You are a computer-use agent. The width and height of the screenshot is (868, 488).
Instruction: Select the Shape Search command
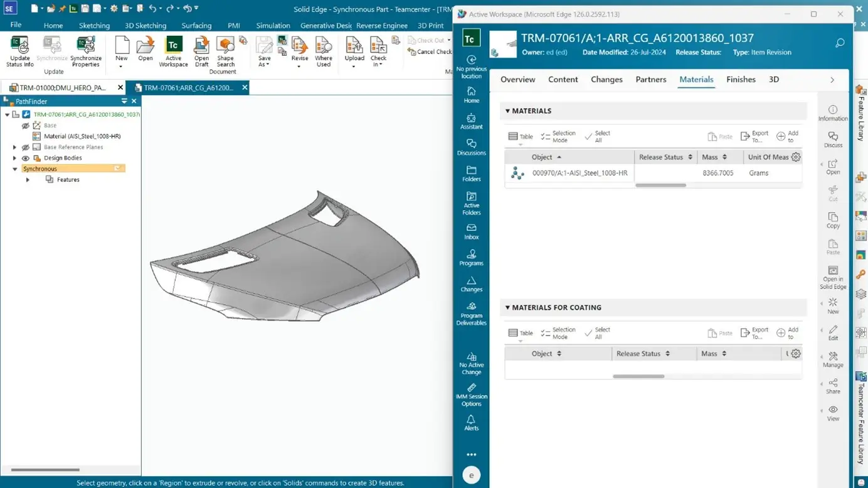225,50
